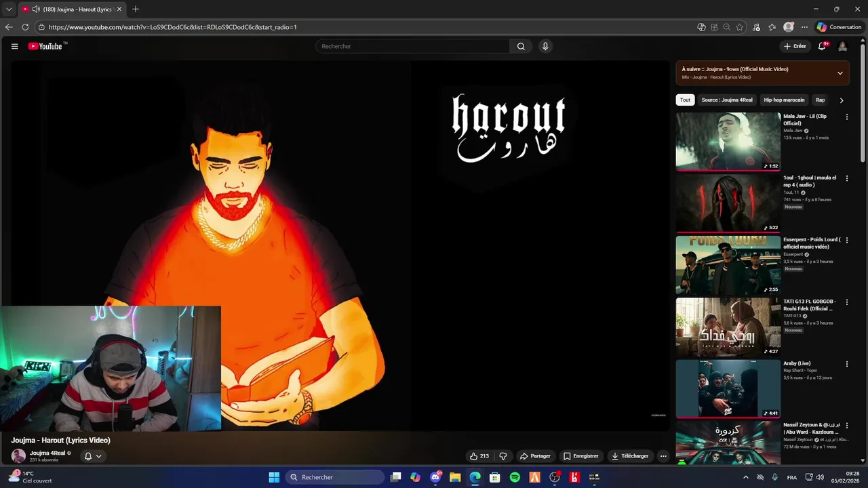
Task: Open options menu for Nassif Zeytoun video
Action: [846, 425]
